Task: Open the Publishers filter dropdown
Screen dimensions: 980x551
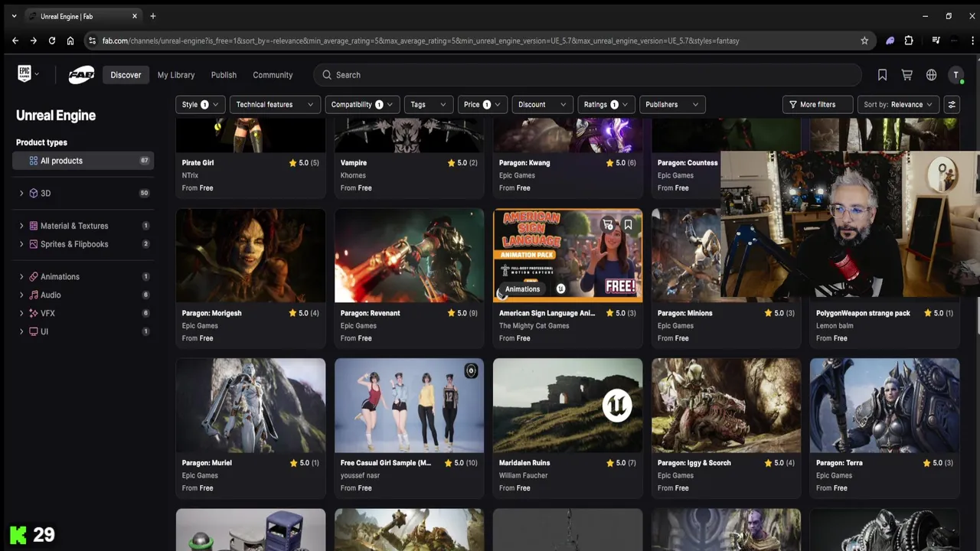Action: click(672, 105)
